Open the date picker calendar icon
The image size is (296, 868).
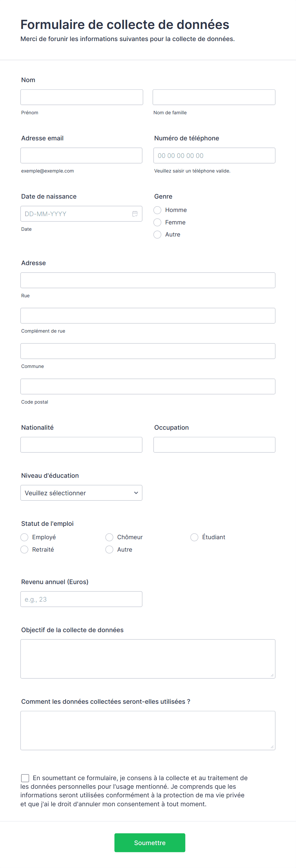click(135, 213)
